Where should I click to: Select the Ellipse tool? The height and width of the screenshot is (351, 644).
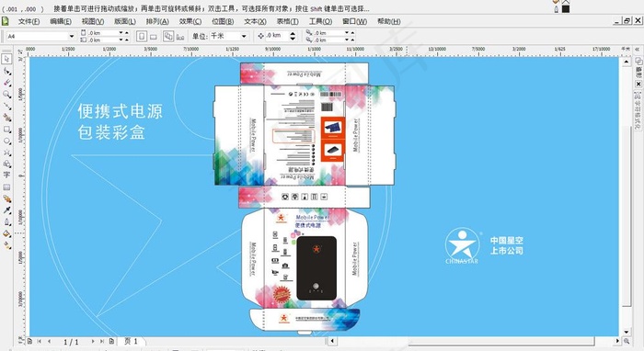(x=6, y=141)
